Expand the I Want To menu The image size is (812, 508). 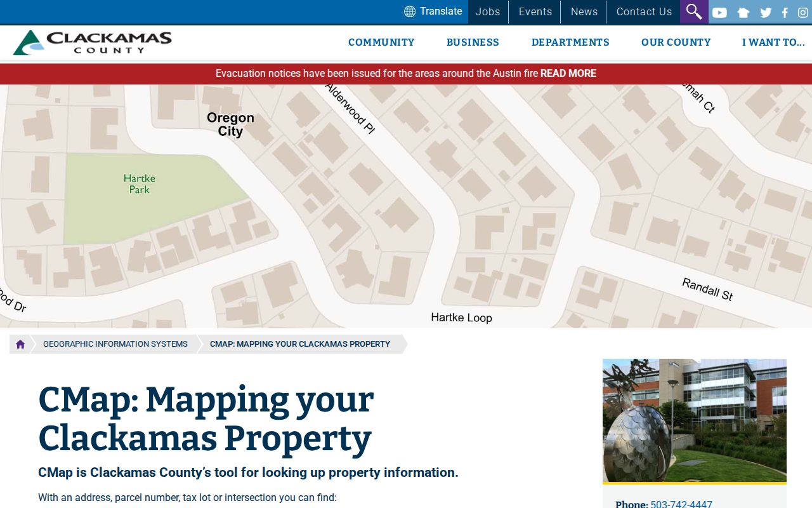coord(773,43)
